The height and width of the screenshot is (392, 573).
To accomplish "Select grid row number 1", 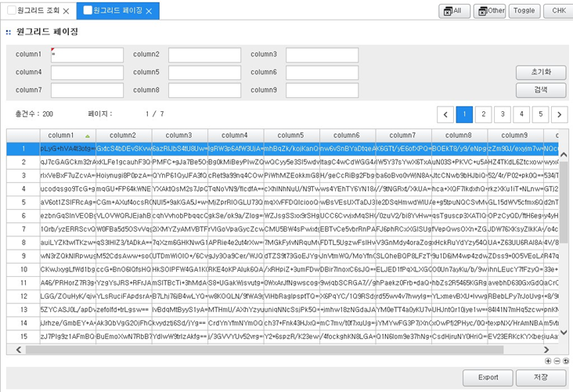I will coord(23,149).
